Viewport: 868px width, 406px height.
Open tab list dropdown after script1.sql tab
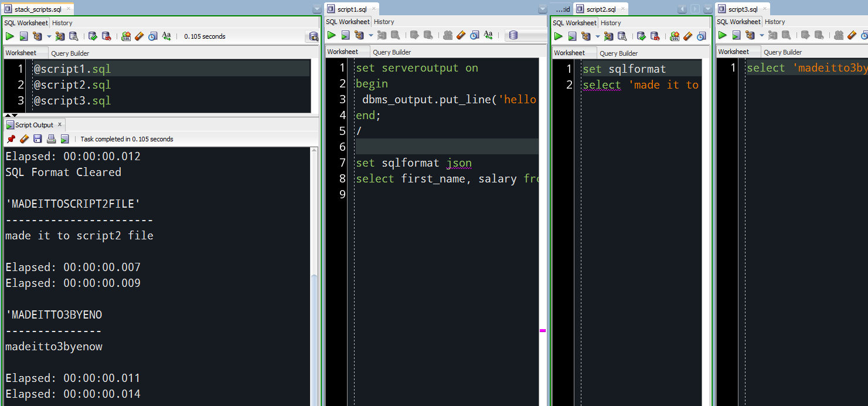[543, 9]
